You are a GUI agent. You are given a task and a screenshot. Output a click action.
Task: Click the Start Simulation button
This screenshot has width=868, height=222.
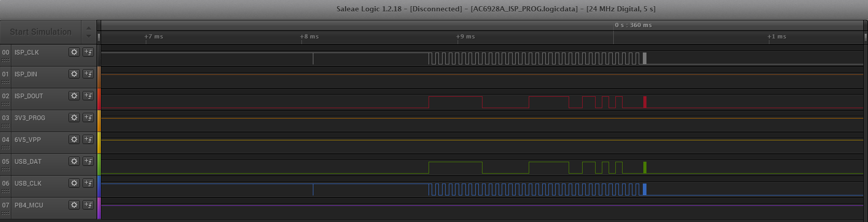click(x=40, y=32)
